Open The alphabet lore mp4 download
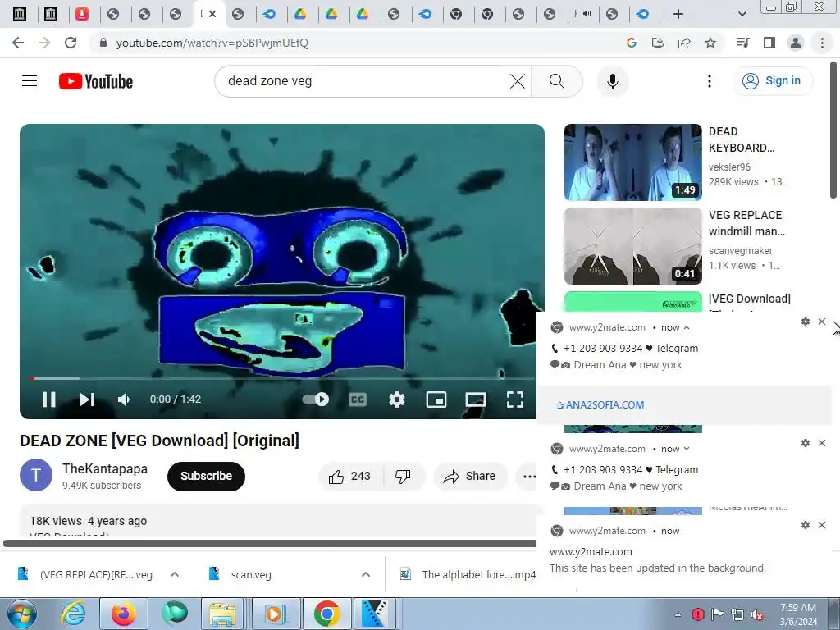The image size is (840, 630). pos(468,574)
